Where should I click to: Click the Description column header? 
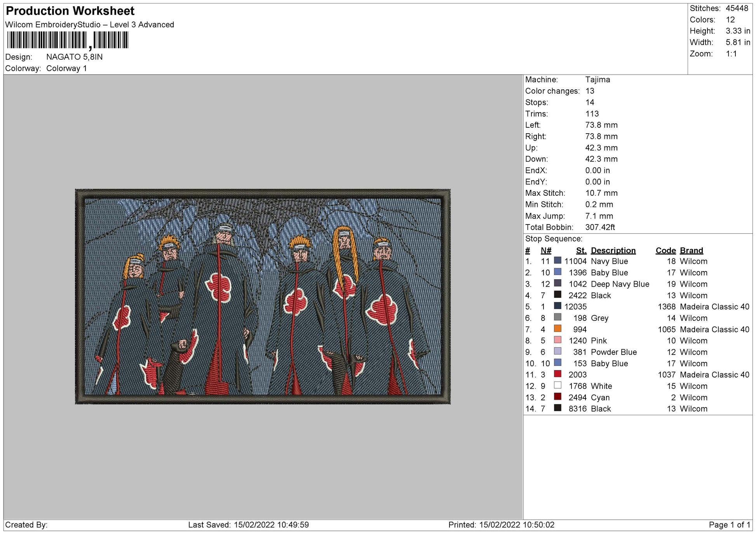click(613, 250)
